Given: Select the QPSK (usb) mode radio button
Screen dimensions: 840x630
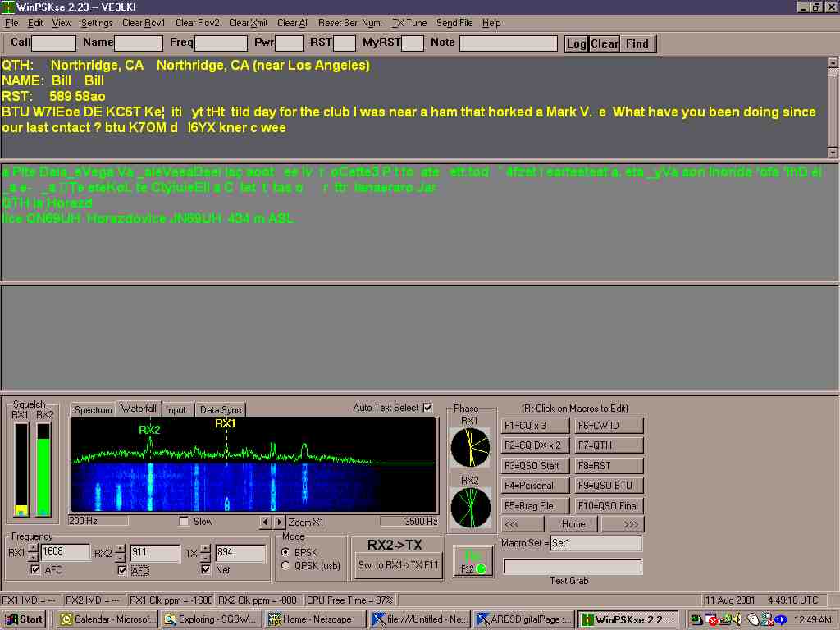Looking at the screenshot, I should click(x=285, y=565).
